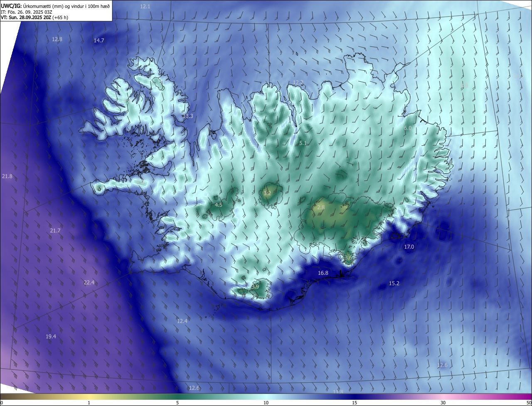Viewport: 532px width, 406px height.
Task: Click the 12.1 value label
Action: 145,6
